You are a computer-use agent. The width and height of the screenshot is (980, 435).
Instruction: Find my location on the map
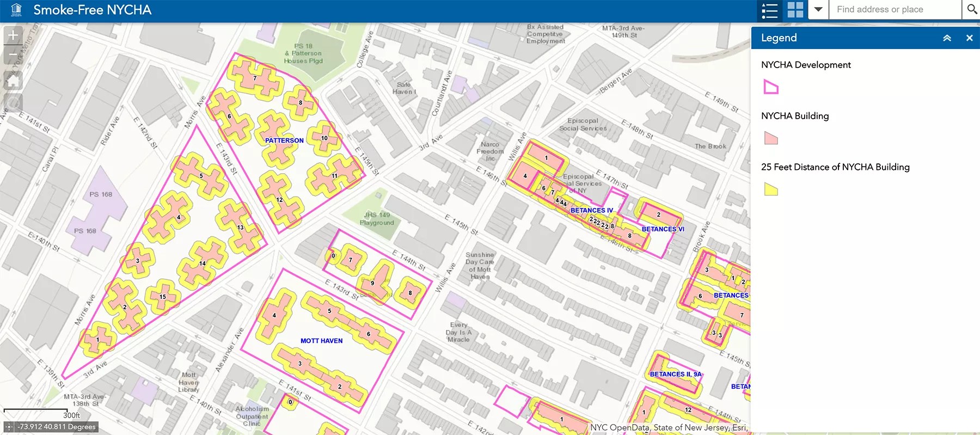[13, 102]
